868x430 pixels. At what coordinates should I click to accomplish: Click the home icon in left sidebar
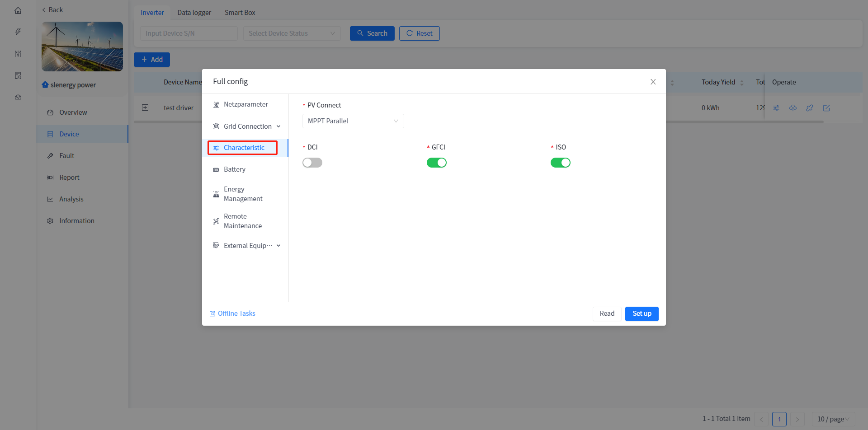tap(18, 10)
